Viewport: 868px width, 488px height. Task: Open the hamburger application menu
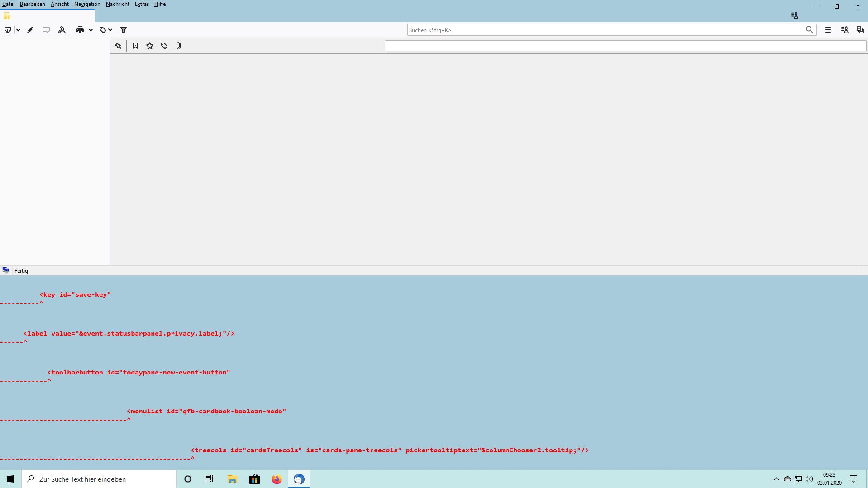pyautogui.click(x=828, y=30)
